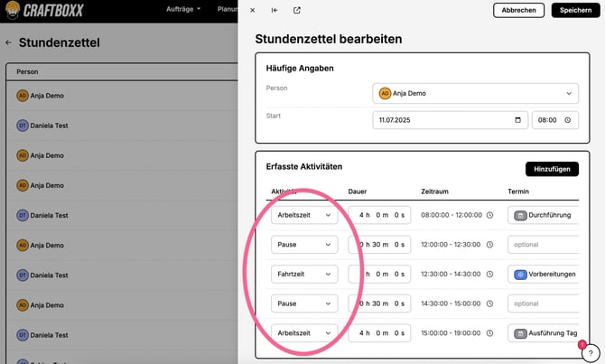Viewport: 605px width, 364px height.
Task: Open the Arbeitszeit dropdown for 15:00:00 - 19:00:00
Action: click(x=304, y=333)
